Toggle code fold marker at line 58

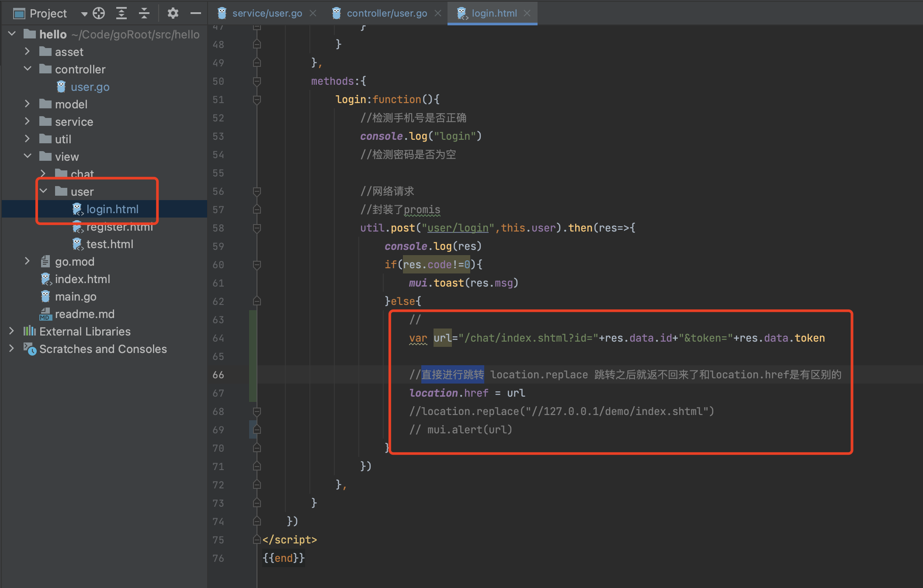click(x=257, y=228)
